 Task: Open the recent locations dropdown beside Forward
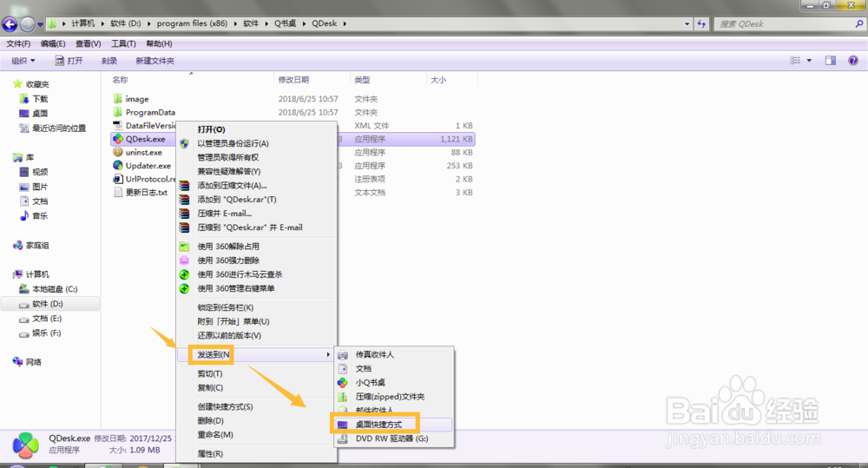40,24
